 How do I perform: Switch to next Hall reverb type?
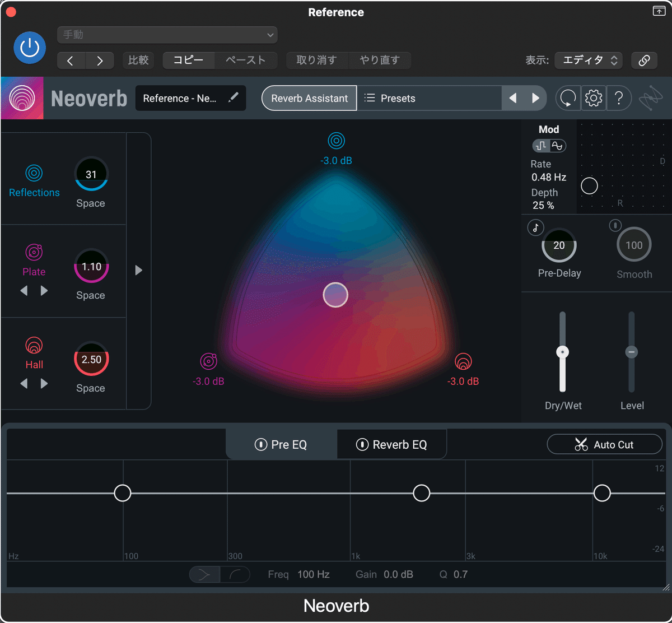tap(44, 383)
